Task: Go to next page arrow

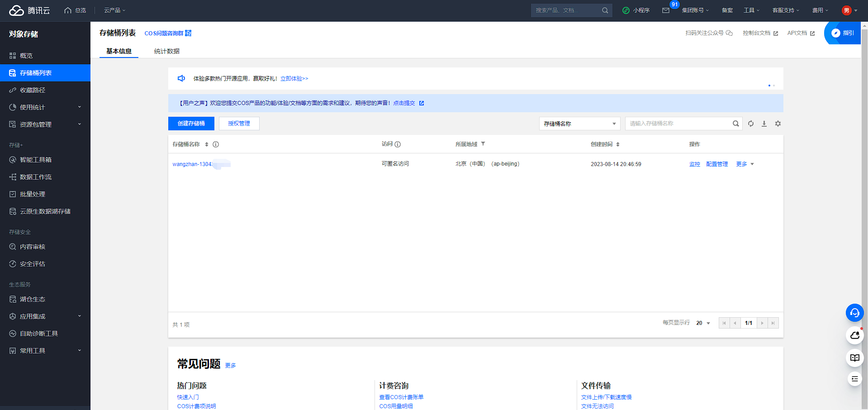Action: click(762, 323)
